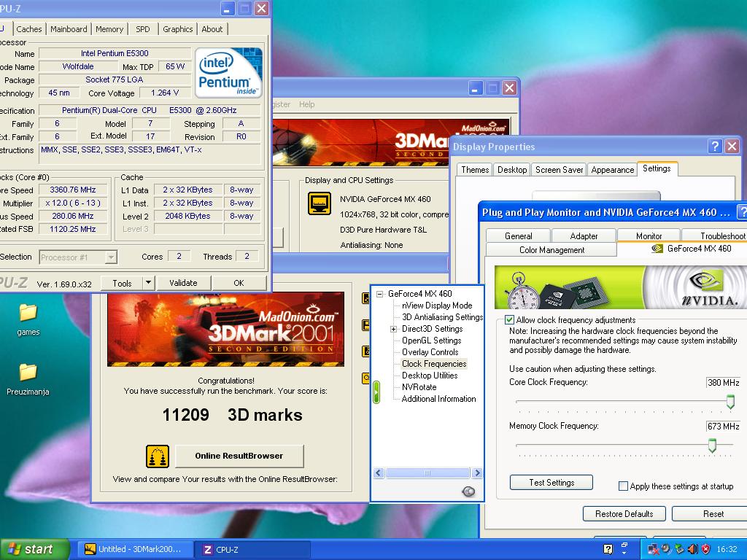
Task: Select 3D Antialiasing Settings tree item
Action: 442,317
